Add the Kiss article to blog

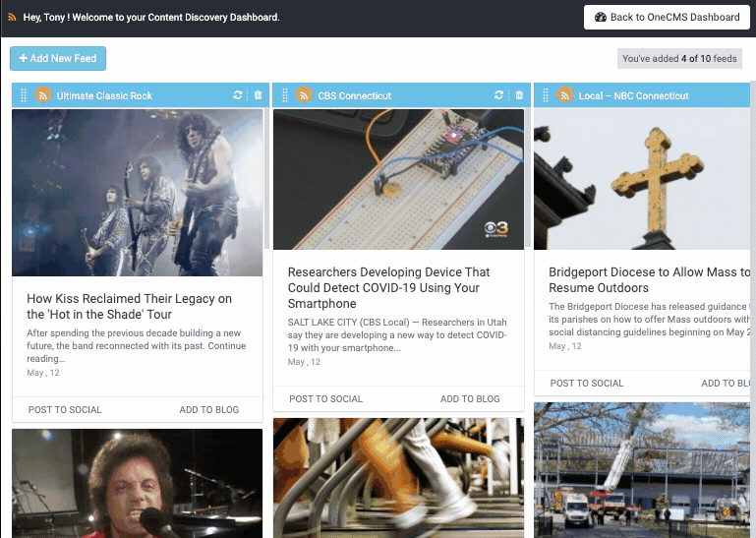click(x=209, y=410)
